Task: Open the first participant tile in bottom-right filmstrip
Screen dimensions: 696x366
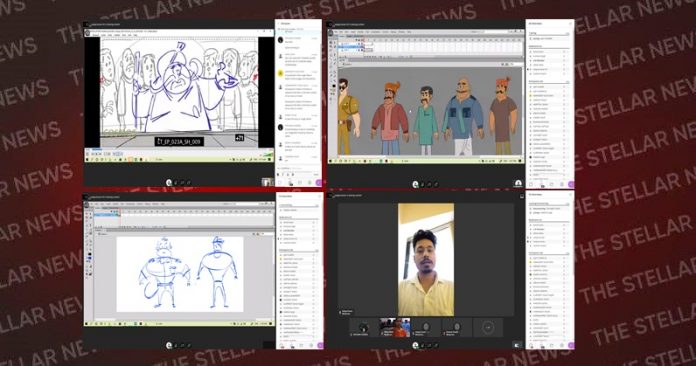Action: [363, 327]
